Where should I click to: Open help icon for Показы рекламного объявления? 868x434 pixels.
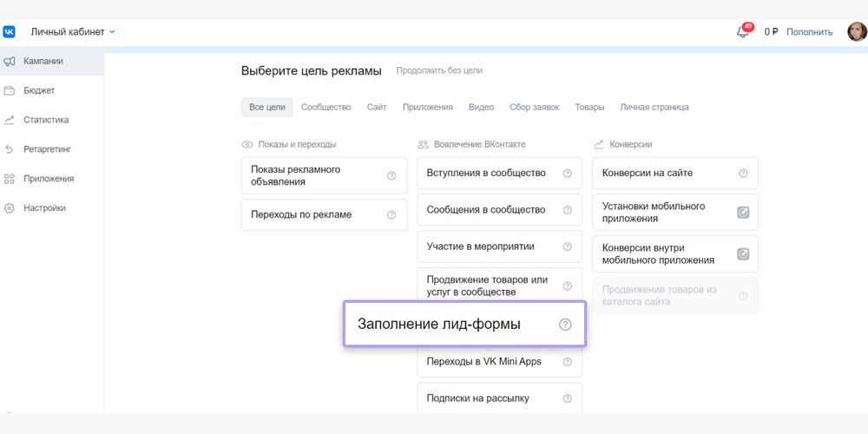coord(391,175)
